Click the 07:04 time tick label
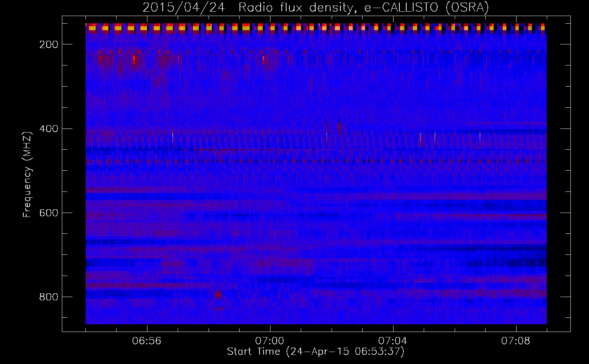The image size is (589, 364). tap(393, 341)
